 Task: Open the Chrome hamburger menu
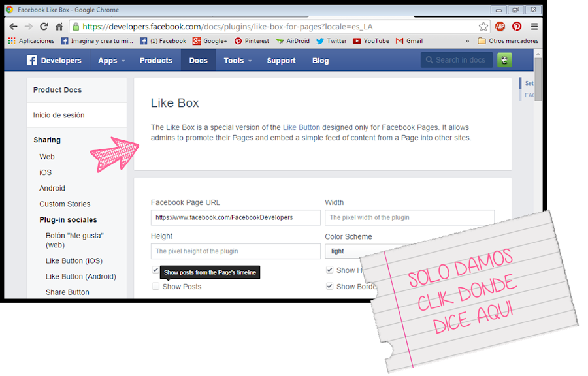click(534, 26)
